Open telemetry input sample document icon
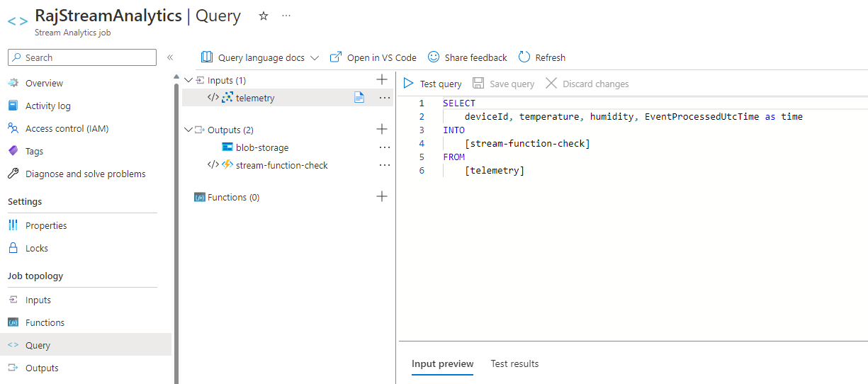 click(x=359, y=98)
